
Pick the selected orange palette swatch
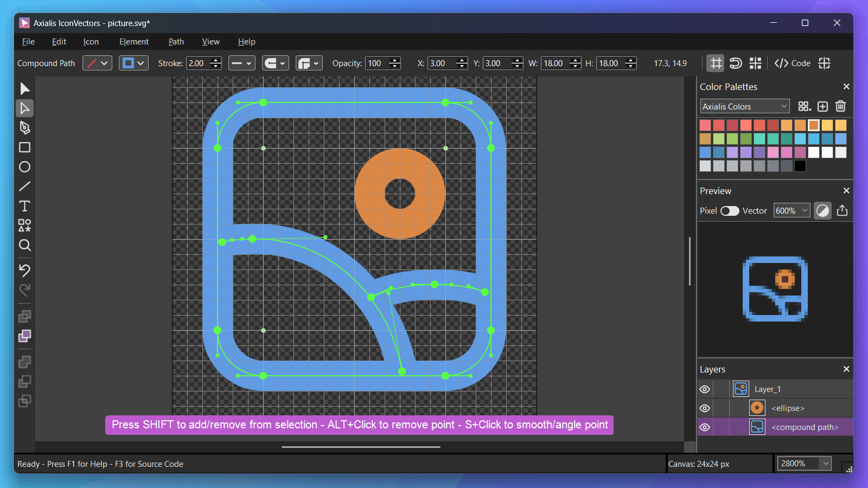click(814, 125)
